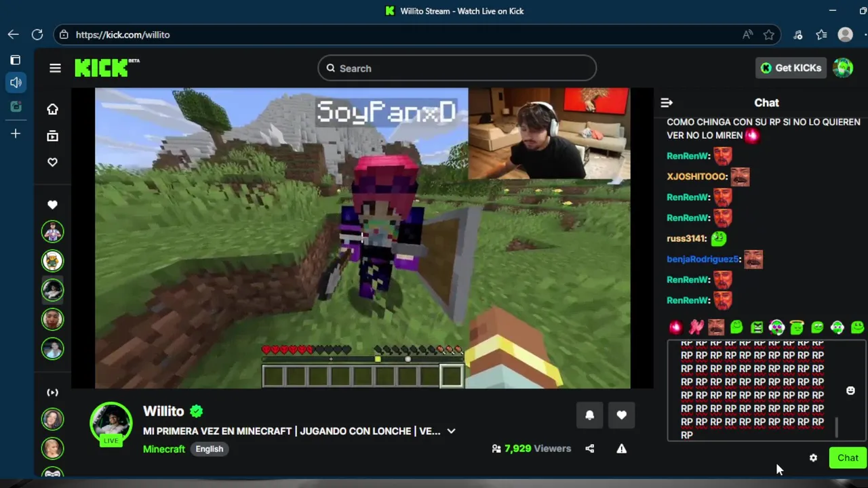Toggle stream notifications bell
Viewport: 868px width, 488px height.
tap(589, 415)
